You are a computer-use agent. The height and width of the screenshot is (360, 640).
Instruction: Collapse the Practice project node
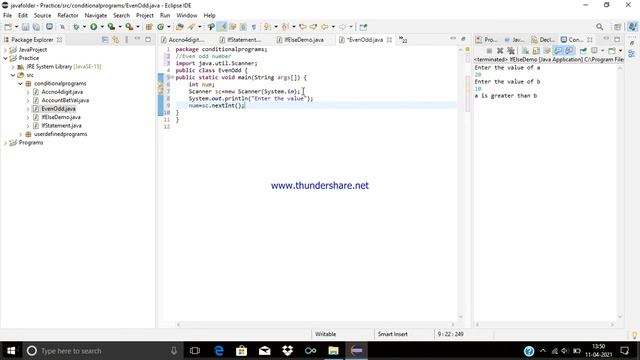click(5, 58)
